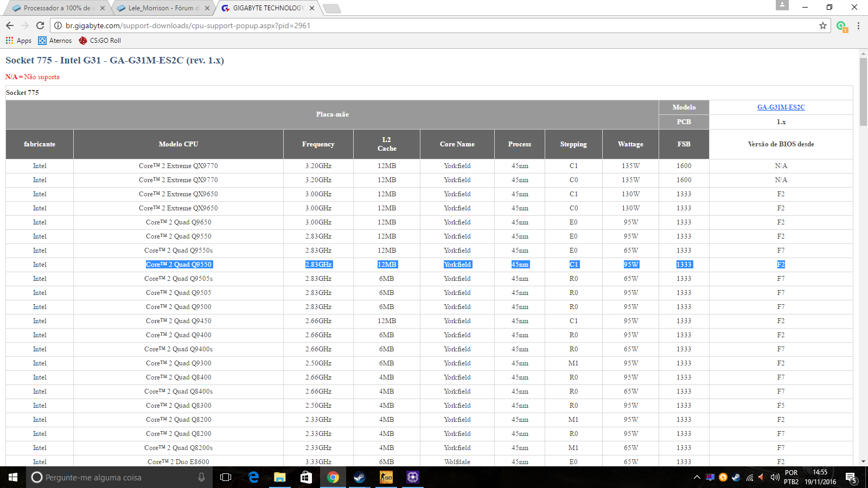The width and height of the screenshot is (868, 488).
Task: Open the Action Center notifications
Action: pos(851,477)
